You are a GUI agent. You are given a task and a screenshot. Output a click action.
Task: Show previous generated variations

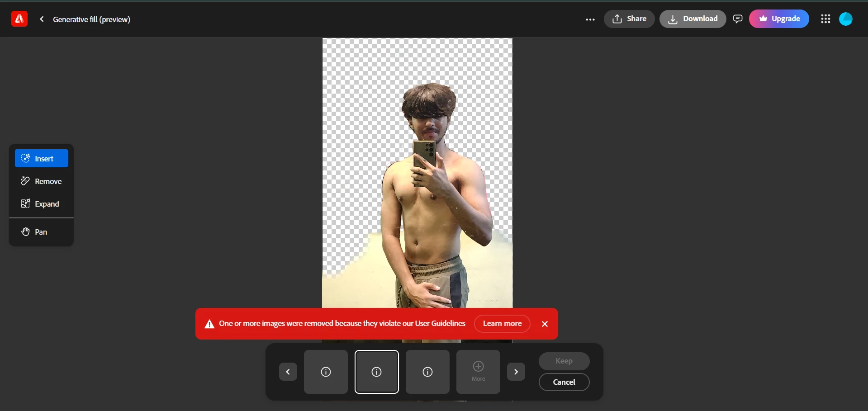(288, 372)
